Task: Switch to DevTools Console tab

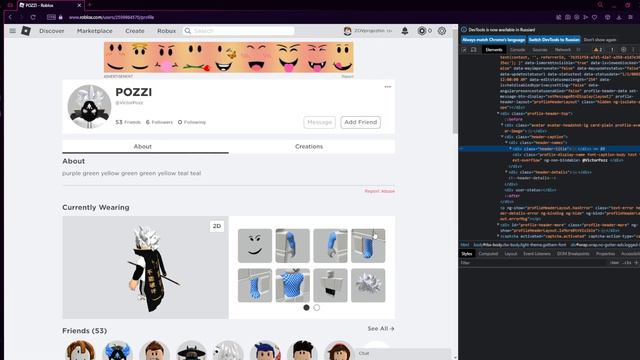Action: (518, 50)
